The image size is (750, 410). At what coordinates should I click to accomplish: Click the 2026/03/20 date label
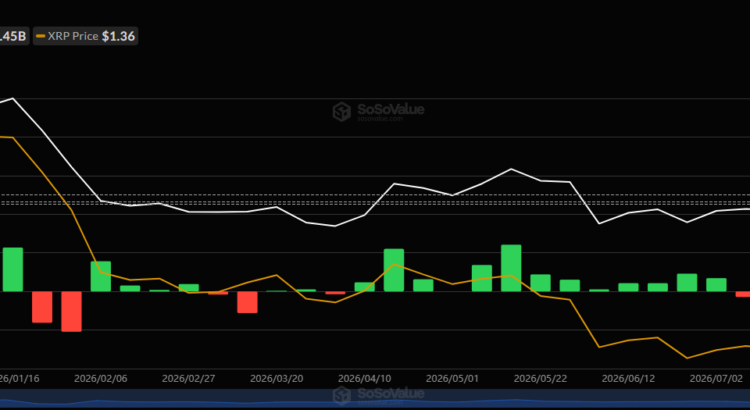click(x=276, y=379)
